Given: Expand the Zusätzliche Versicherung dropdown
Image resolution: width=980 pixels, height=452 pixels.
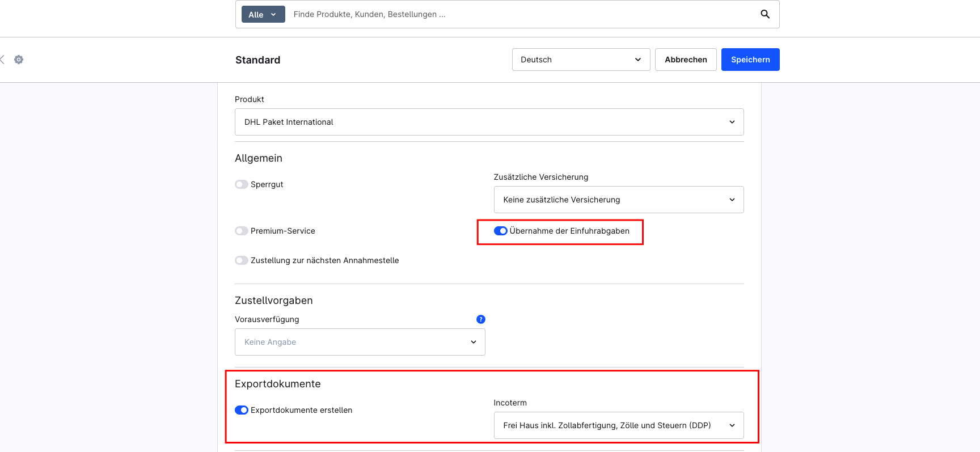Looking at the screenshot, I should (618, 200).
